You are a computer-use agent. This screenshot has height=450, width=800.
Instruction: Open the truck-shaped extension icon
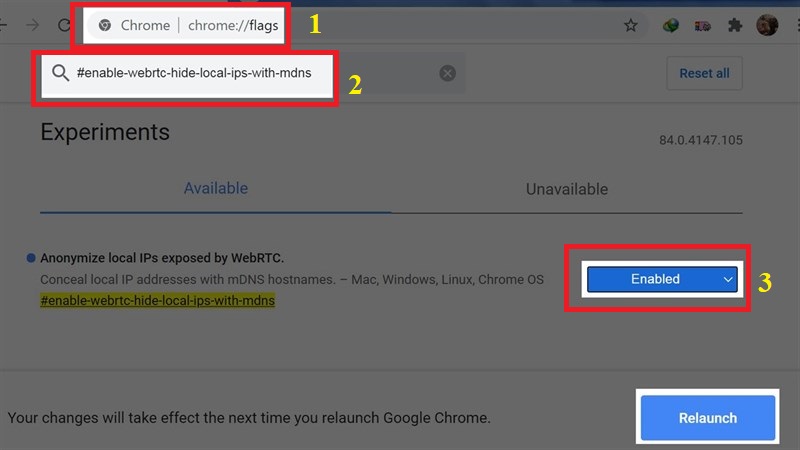click(703, 26)
